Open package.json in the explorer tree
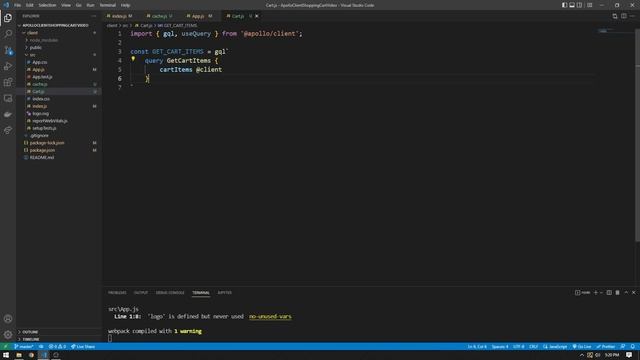The height and width of the screenshot is (360, 640). pos(42,150)
